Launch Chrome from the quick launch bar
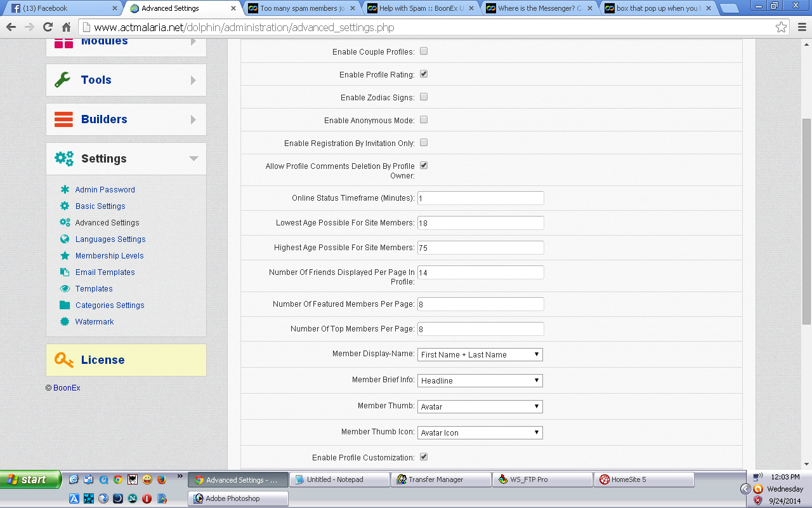The image size is (812, 508). 118,479
